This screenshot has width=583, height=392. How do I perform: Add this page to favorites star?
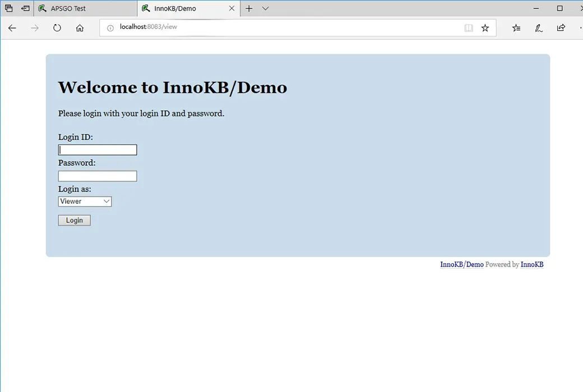pyautogui.click(x=485, y=28)
